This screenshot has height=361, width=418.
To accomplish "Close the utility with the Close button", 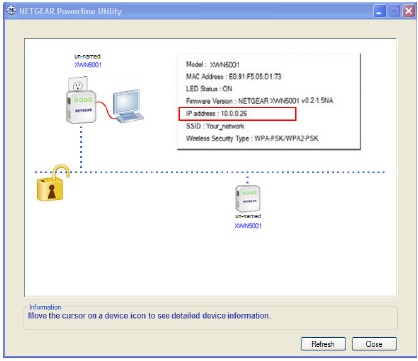I will coord(374,344).
